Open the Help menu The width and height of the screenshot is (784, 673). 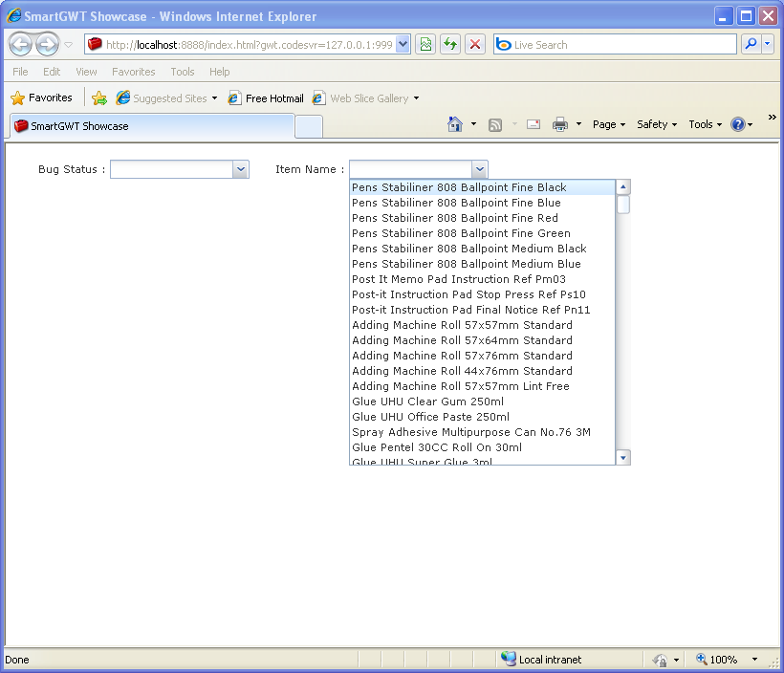pyautogui.click(x=219, y=72)
